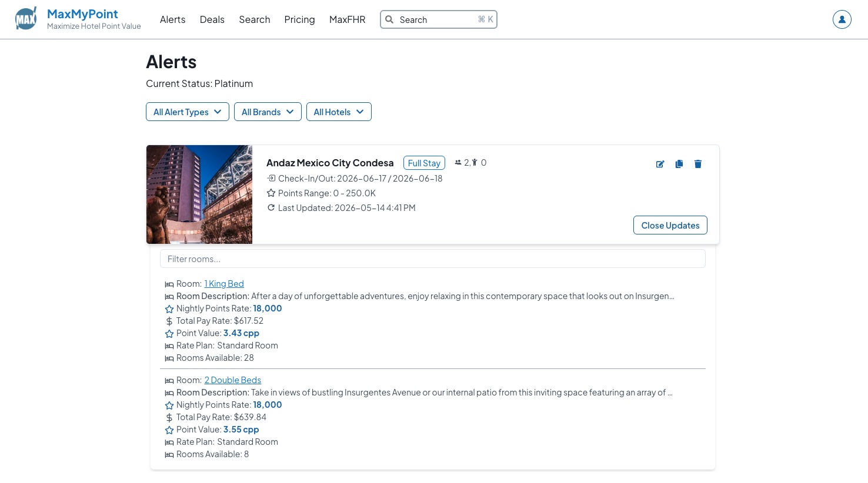The height and width of the screenshot is (483, 868).
Task: Click the Total Pay Rate $617.52 text
Action: click(x=220, y=321)
